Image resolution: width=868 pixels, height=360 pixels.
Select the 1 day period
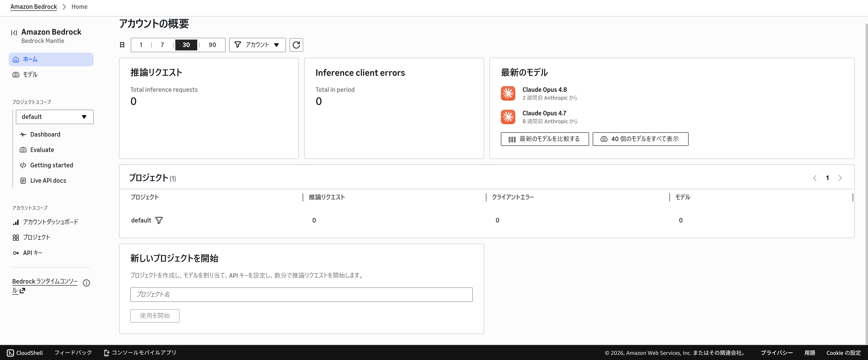coord(141,45)
